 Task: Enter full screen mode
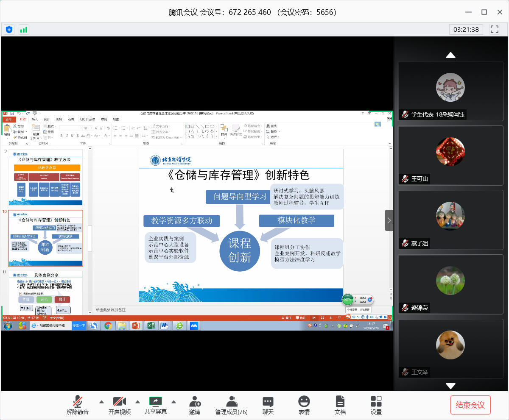494,29
